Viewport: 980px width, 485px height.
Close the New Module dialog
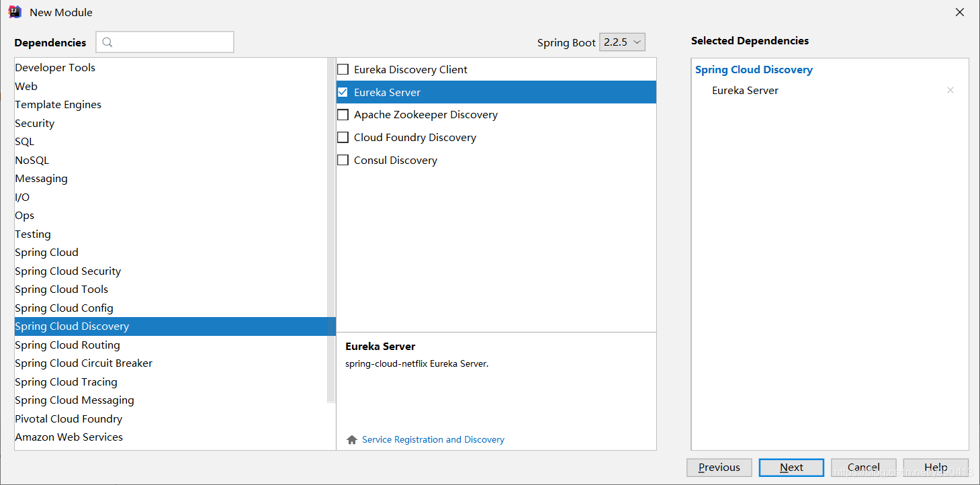click(x=960, y=12)
